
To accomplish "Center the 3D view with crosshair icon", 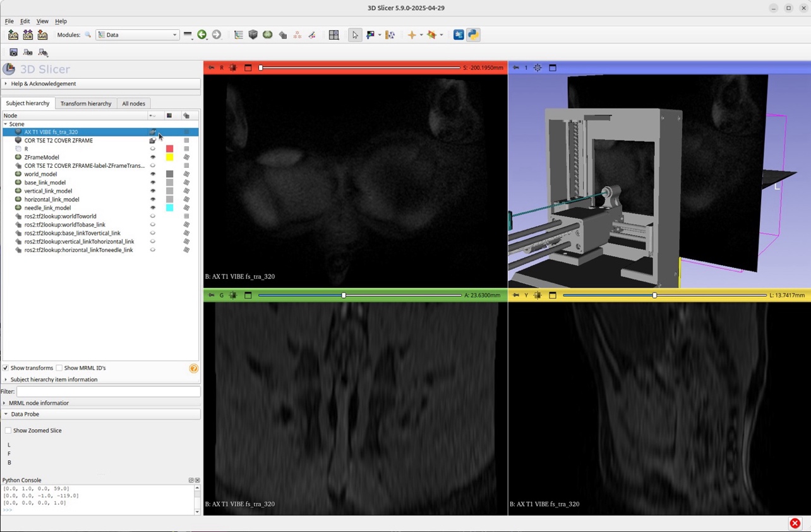I will 538,68.
